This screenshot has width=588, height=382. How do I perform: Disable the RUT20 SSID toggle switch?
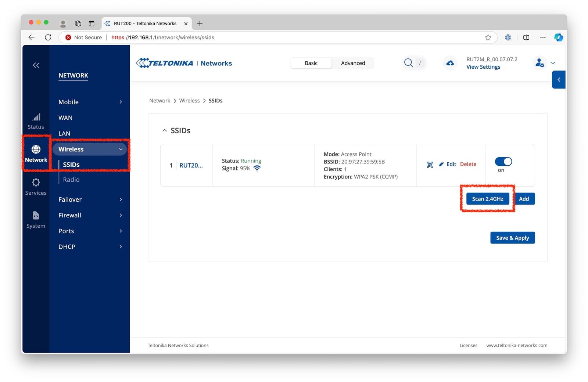[503, 162]
